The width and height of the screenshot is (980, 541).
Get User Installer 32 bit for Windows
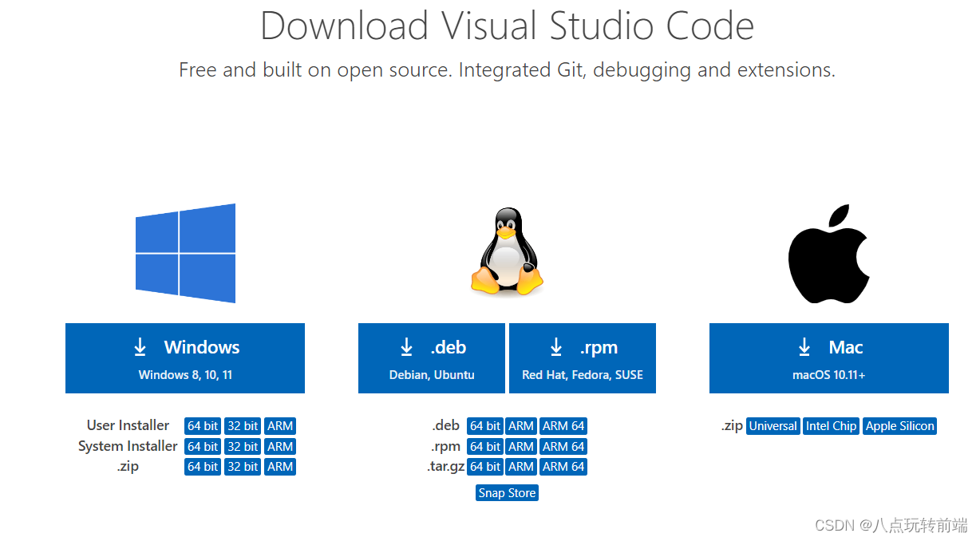pyautogui.click(x=242, y=426)
